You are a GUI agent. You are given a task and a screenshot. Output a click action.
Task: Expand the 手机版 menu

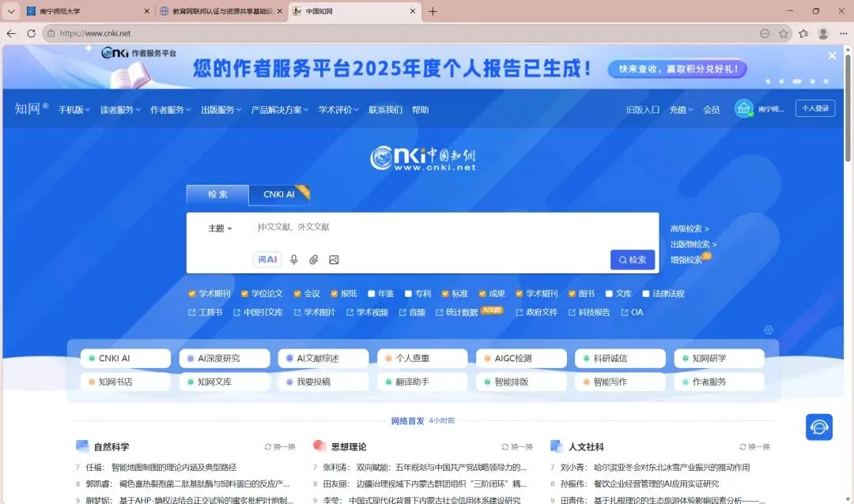click(x=74, y=110)
